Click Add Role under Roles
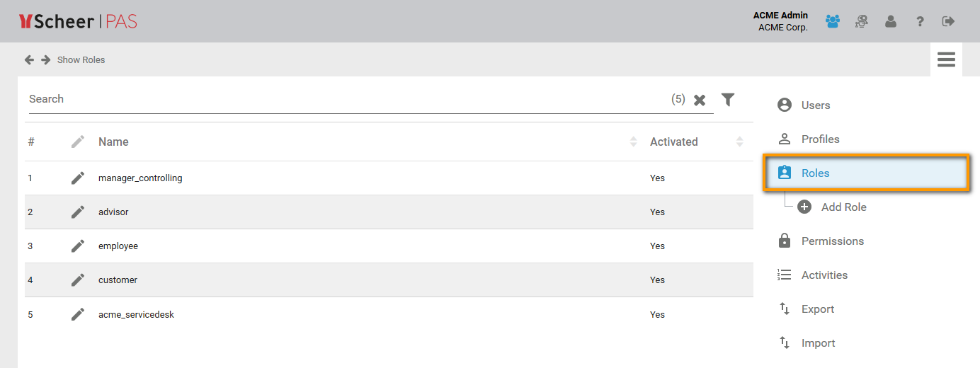Screen dimensions: 980x368 click(x=843, y=207)
